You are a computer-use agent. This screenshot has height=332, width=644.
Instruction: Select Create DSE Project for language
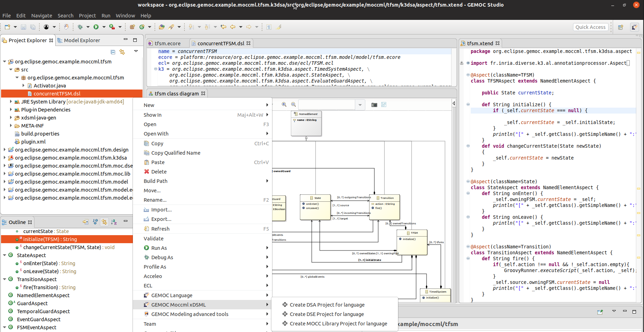[326, 314]
